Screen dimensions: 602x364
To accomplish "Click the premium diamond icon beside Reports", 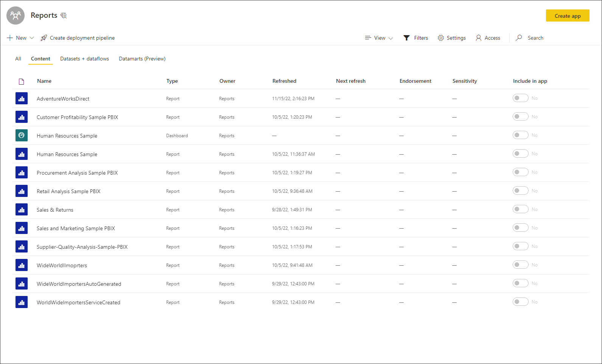I will pyautogui.click(x=64, y=15).
